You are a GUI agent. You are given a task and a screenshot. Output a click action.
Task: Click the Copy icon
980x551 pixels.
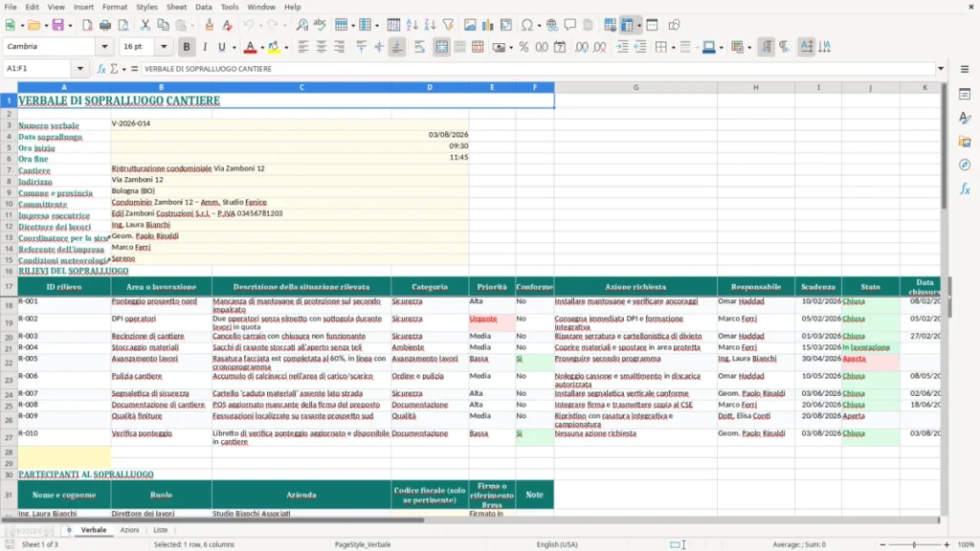click(163, 25)
